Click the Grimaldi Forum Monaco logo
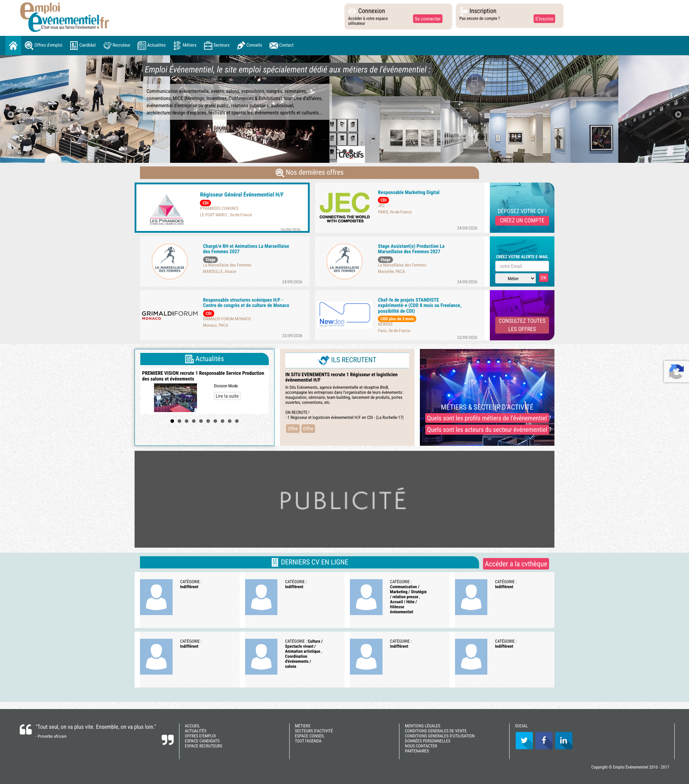Image resolution: width=689 pixels, height=784 pixels. (170, 315)
